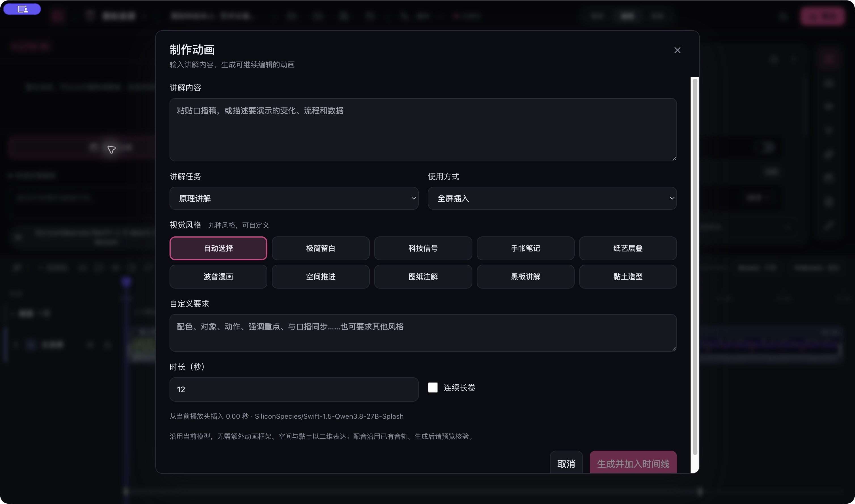Image resolution: width=855 pixels, height=504 pixels.
Task: Select the 黏土造型 visual style
Action: [627, 276]
